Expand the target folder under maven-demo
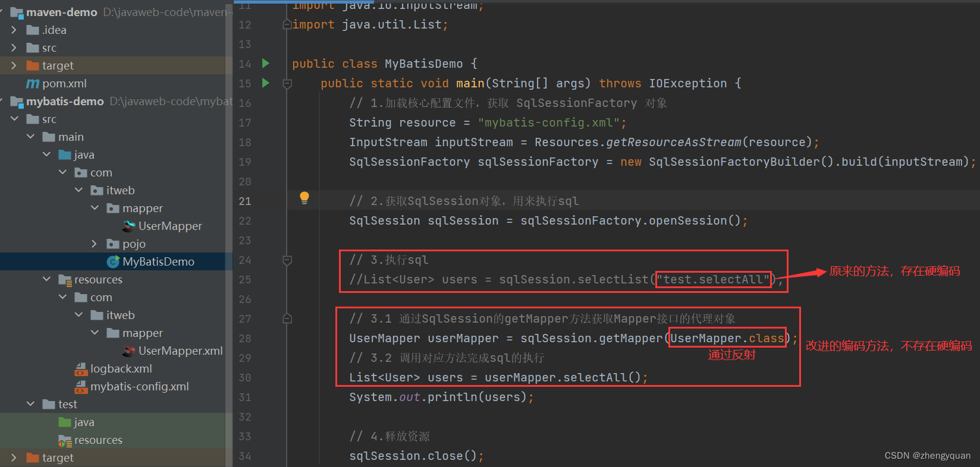This screenshot has width=980, height=467. pyautogui.click(x=14, y=65)
